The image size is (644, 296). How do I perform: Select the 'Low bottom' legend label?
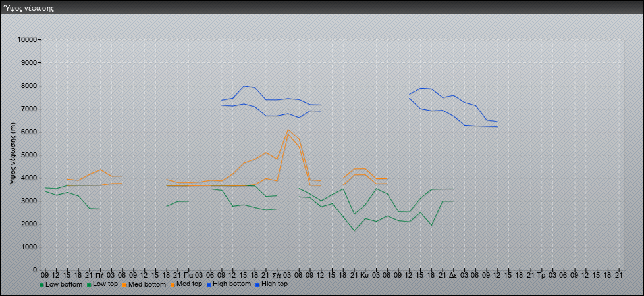(63, 284)
